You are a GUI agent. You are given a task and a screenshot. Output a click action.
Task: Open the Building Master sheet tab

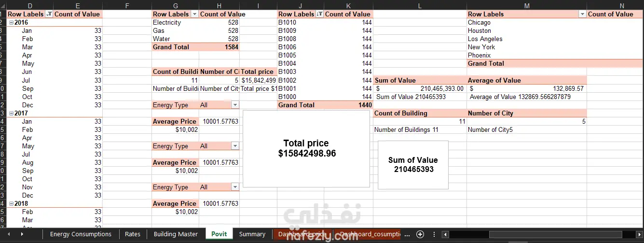pos(176,234)
